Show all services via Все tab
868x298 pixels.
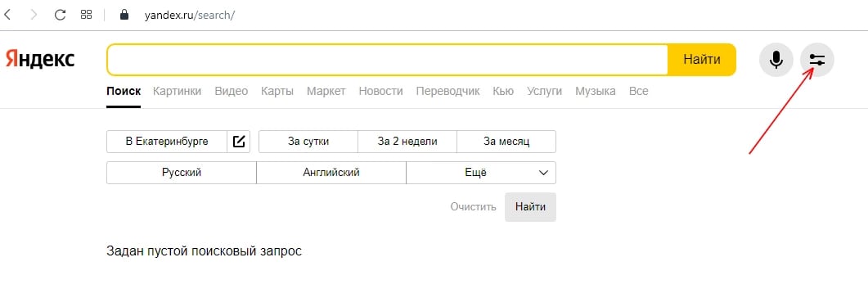[638, 92]
